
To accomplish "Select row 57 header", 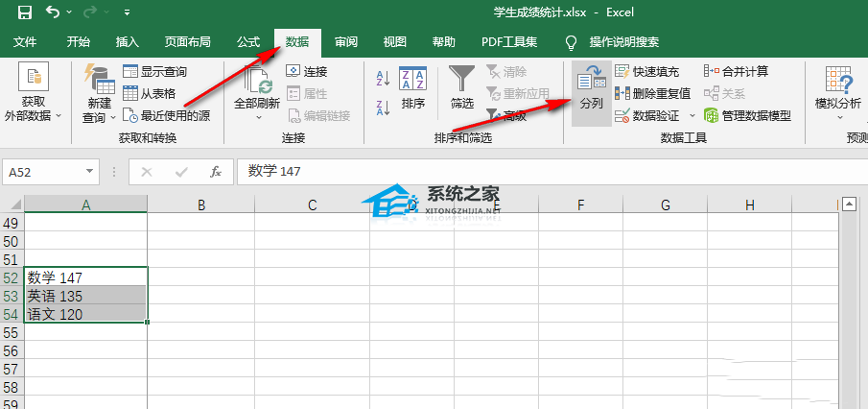I will 12,369.
